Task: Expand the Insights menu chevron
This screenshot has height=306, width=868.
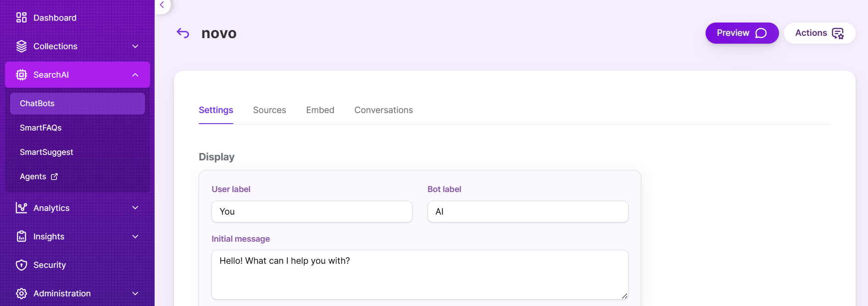Action: [135, 236]
